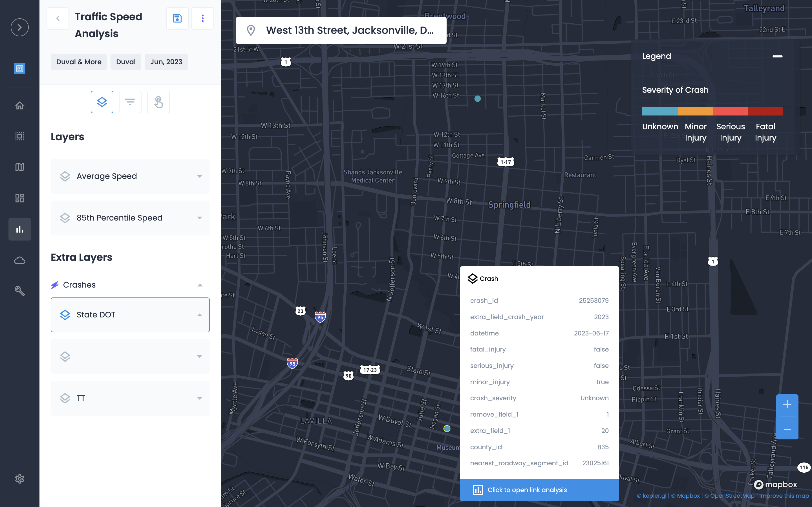The height and width of the screenshot is (507, 812).
Task: Switch to the filters tab
Action: [130, 102]
